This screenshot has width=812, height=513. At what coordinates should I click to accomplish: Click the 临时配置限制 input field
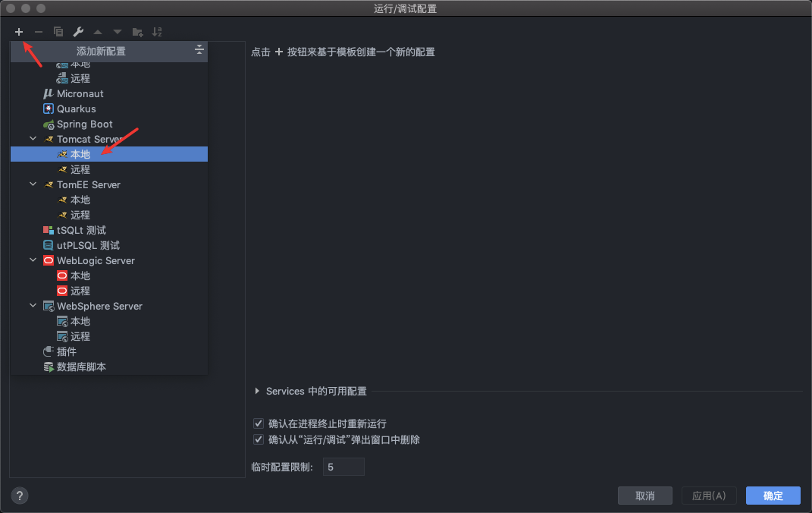(343, 467)
